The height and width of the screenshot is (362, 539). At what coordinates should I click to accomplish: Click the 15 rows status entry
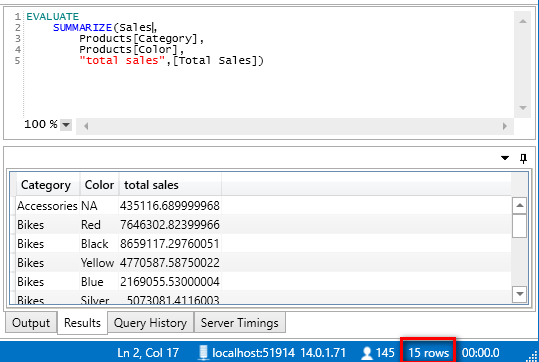428,353
